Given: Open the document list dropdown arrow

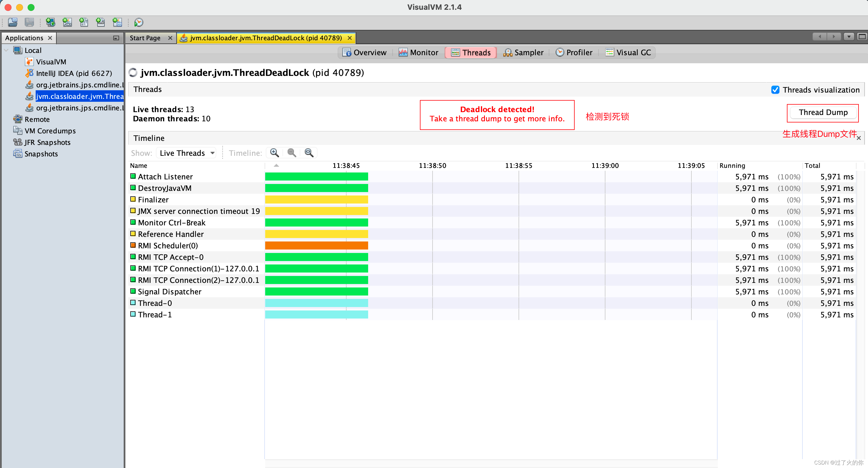Looking at the screenshot, I should click(x=848, y=36).
